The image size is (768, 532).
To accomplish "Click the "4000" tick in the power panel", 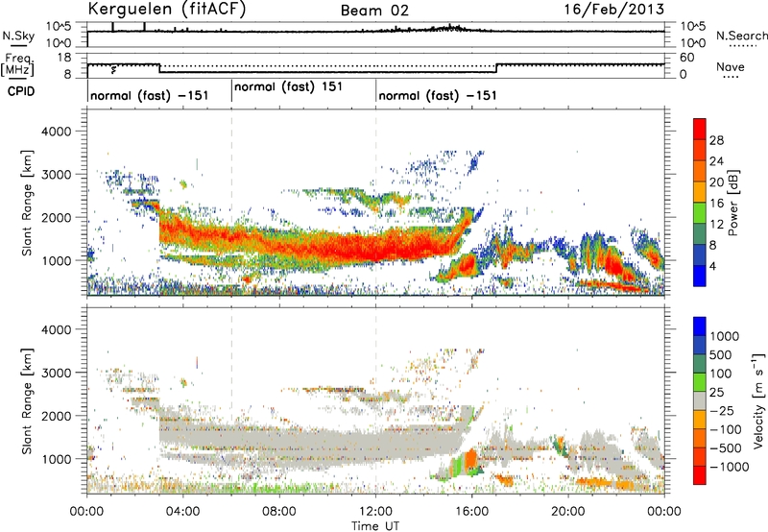I will 56,132.
